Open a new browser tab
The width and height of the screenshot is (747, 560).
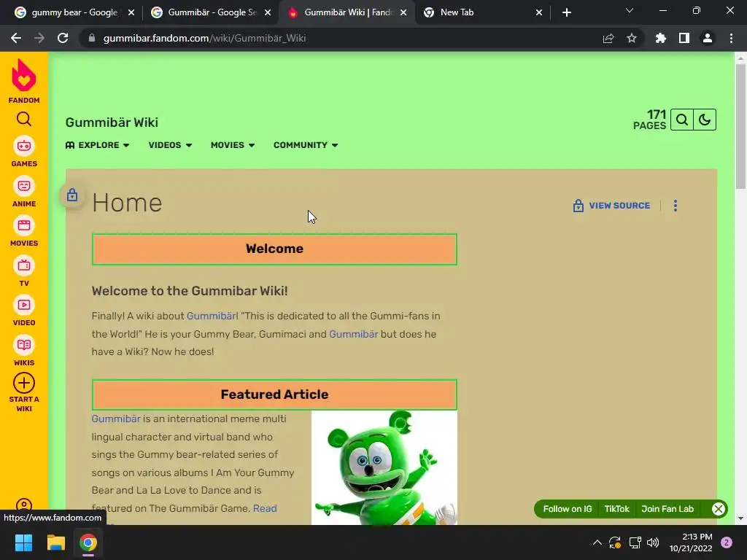point(566,12)
